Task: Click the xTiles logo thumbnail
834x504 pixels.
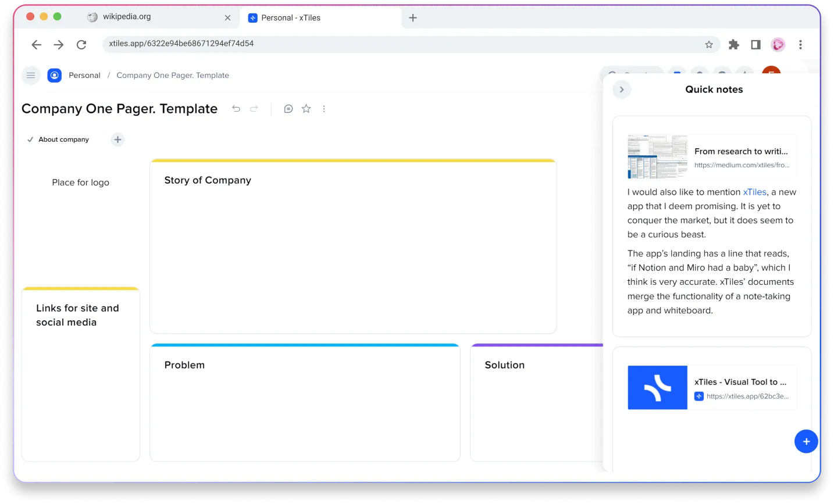Action: tap(657, 388)
